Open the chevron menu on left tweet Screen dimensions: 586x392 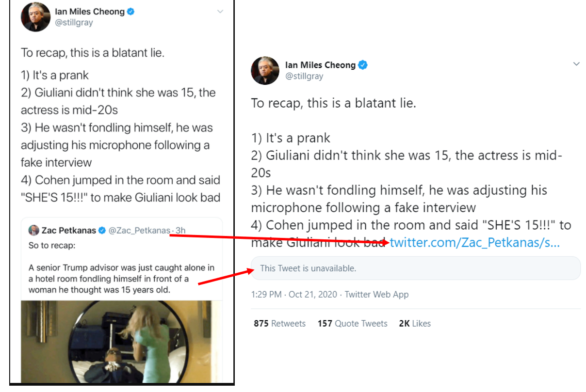click(x=220, y=11)
